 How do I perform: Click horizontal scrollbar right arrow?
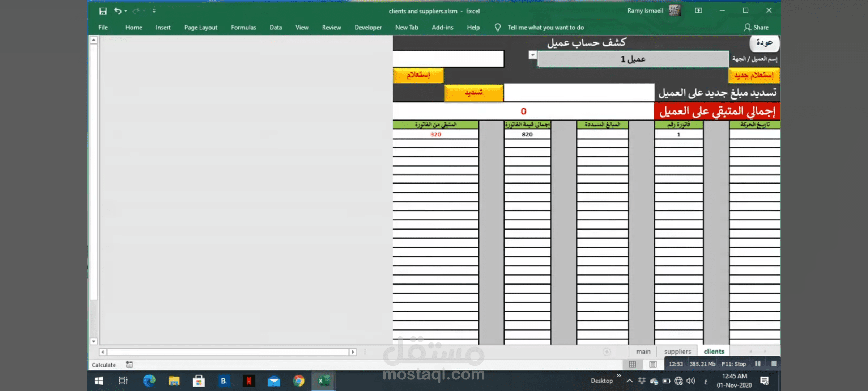coord(353,352)
